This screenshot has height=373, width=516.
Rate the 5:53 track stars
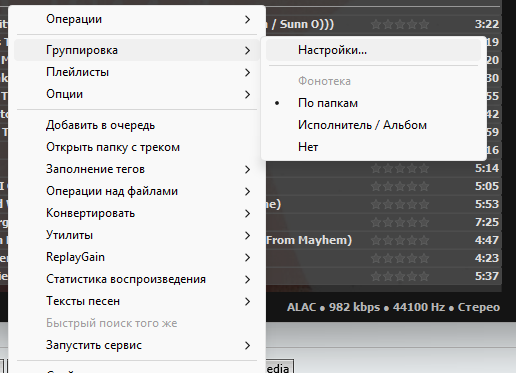click(400, 204)
